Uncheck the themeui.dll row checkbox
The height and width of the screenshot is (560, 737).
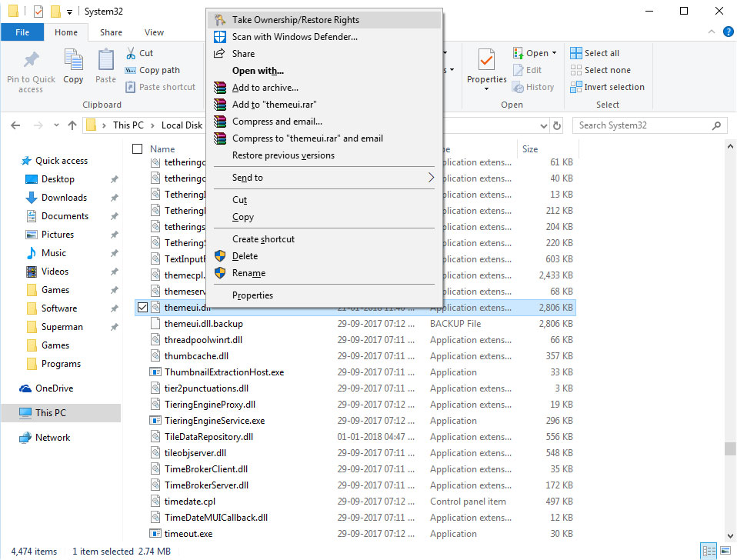[142, 308]
